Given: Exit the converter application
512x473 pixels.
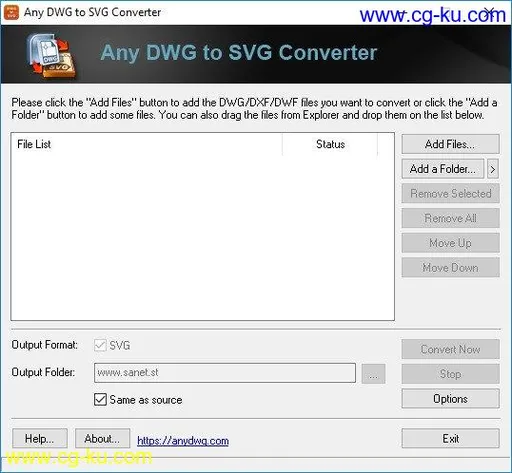Looking at the screenshot, I should (450, 438).
